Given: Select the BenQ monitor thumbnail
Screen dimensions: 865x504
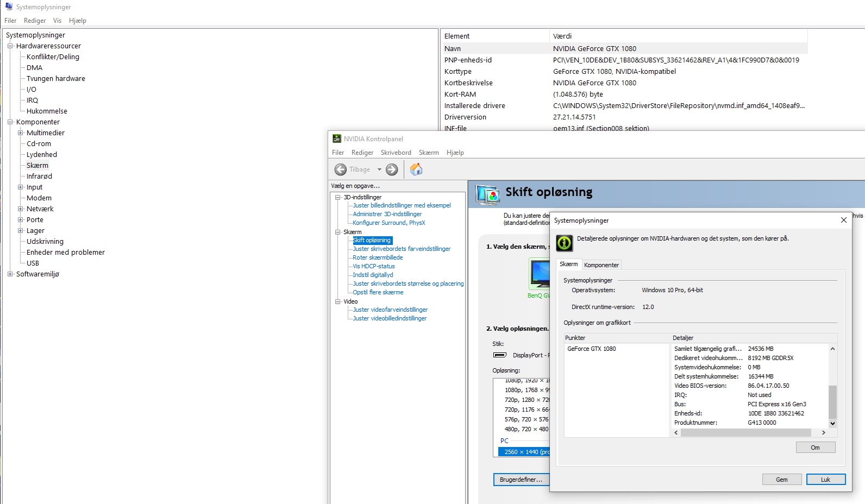Looking at the screenshot, I should (x=540, y=274).
